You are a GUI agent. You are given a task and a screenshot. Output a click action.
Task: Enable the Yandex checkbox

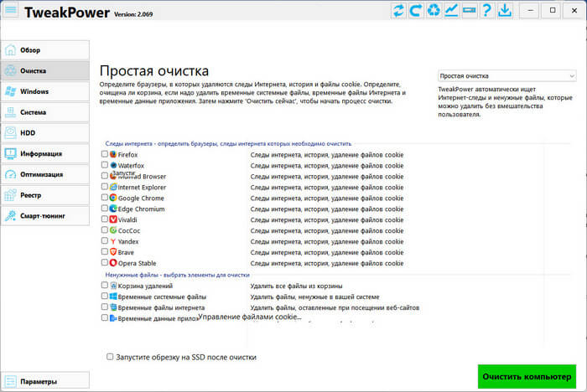point(105,240)
